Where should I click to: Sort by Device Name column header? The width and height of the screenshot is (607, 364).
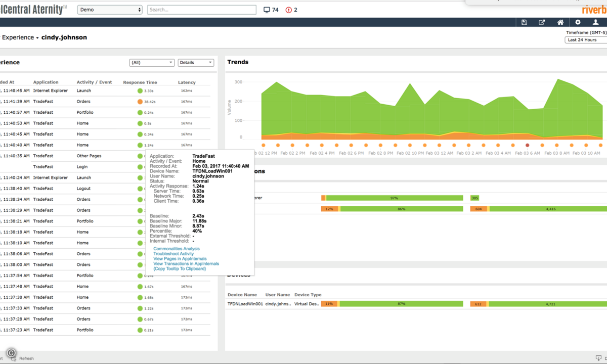(x=242, y=295)
